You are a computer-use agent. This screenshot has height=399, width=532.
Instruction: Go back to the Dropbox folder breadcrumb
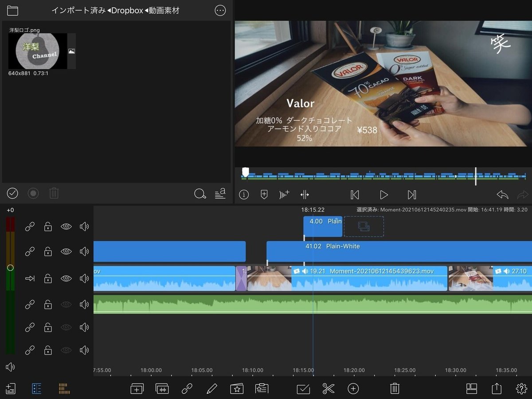[x=127, y=11]
